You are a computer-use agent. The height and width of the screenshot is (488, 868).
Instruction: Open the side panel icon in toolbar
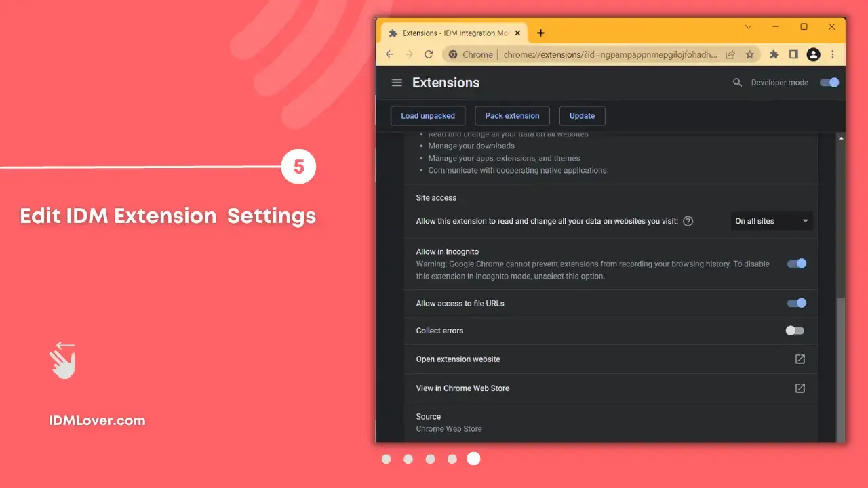tap(793, 54)
